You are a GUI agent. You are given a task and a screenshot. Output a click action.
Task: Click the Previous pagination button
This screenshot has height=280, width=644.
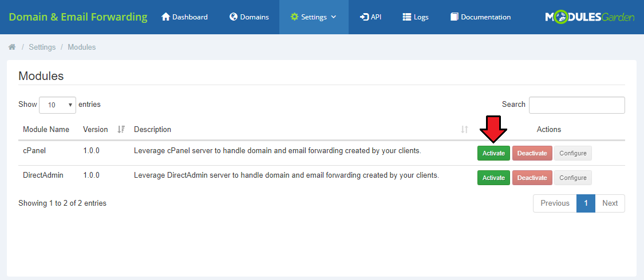tap(555, 203)
